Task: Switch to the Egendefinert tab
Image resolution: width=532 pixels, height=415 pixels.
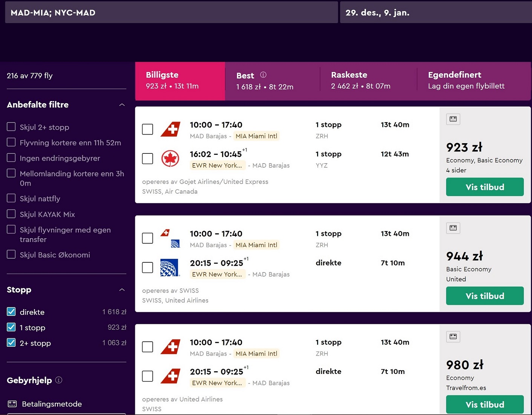Action: [474, 81]
